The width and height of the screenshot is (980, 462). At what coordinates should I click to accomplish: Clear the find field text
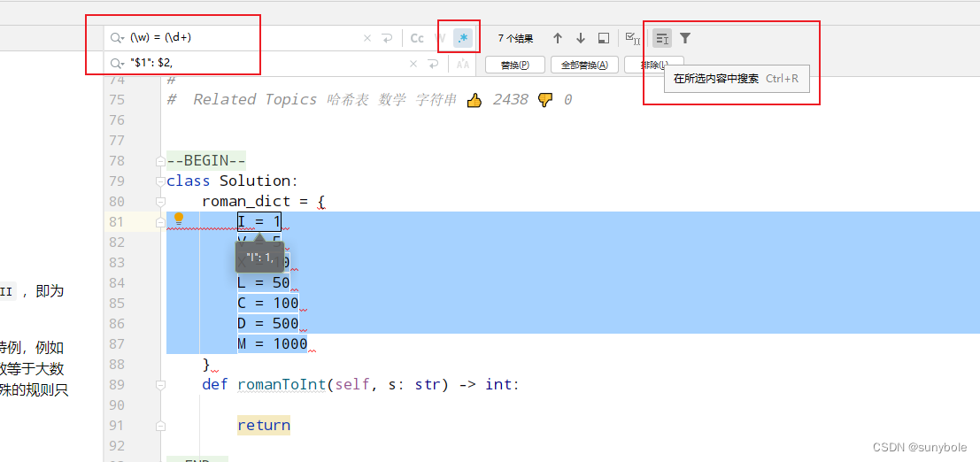(367, 38)
